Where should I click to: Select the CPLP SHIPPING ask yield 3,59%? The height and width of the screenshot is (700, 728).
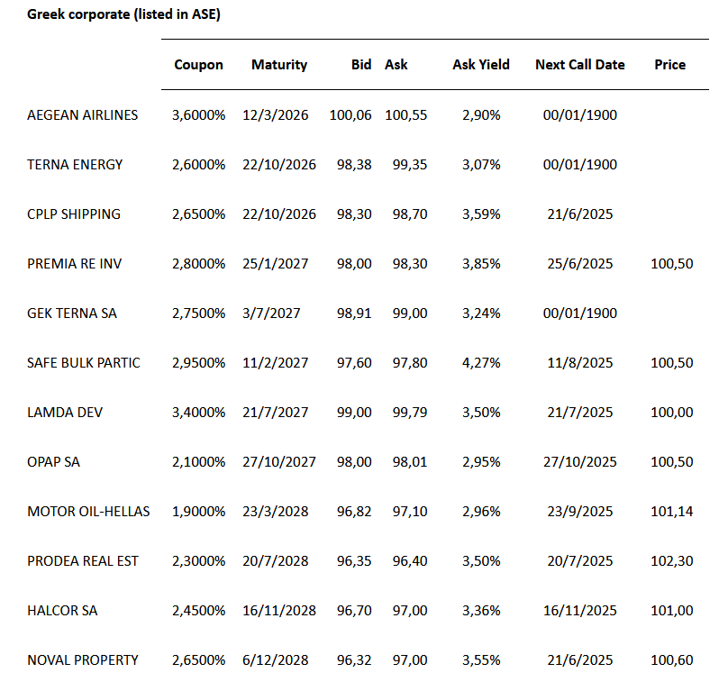pyautogui.click(x=482, y=214)
